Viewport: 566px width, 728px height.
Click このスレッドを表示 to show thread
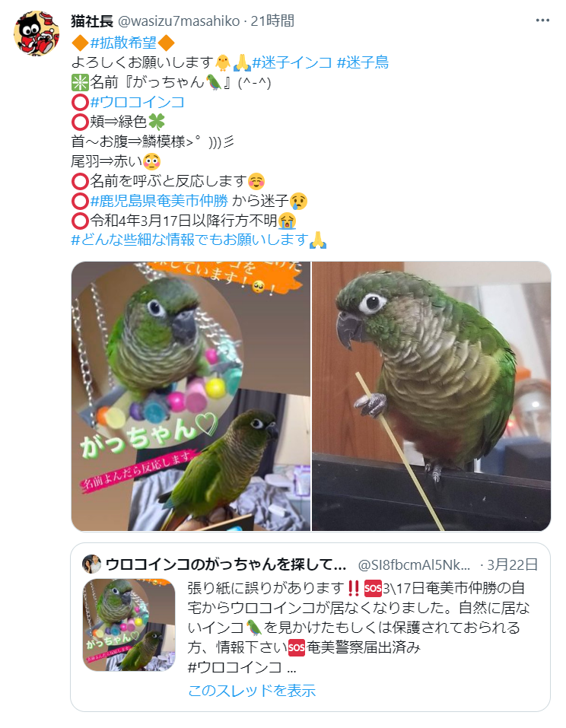(252, 691)
